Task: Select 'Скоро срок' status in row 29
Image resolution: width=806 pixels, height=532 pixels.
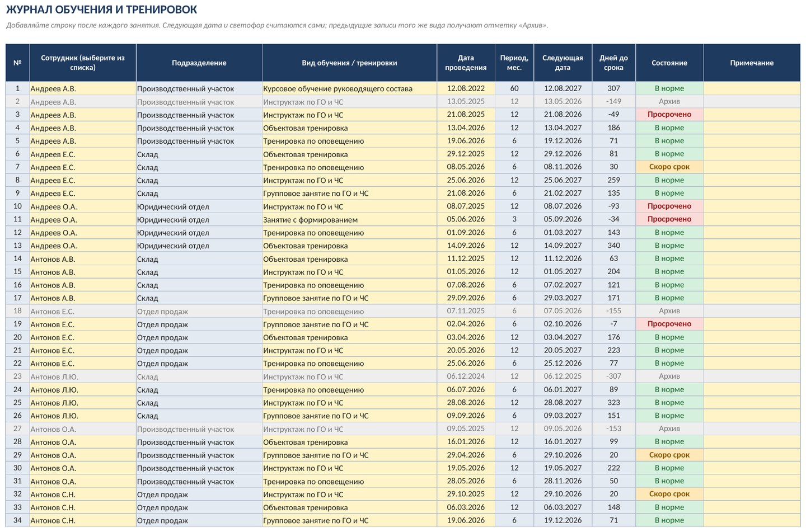Action: [x=669, y=455]
